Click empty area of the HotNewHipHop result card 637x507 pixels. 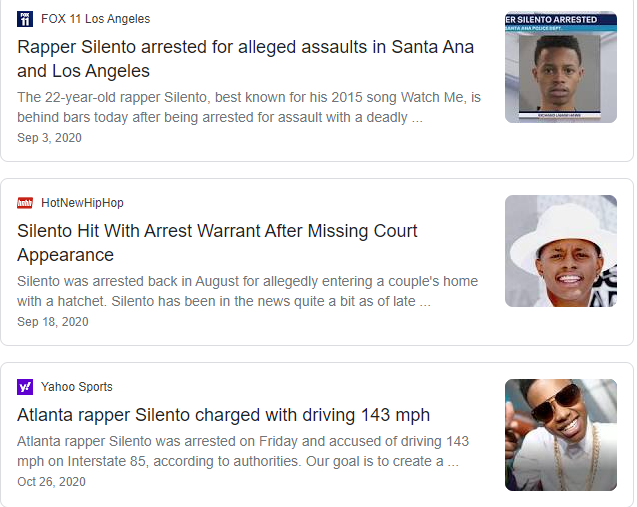300,324
